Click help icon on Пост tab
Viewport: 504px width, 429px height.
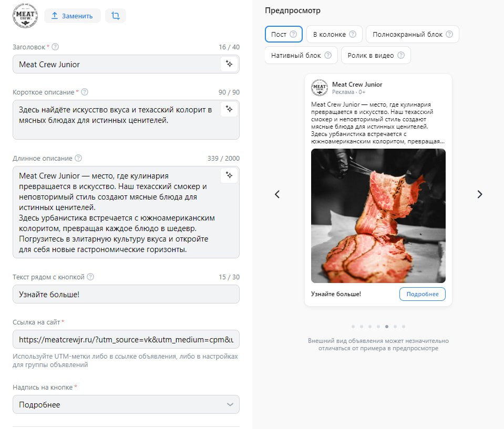pos(293,34)
